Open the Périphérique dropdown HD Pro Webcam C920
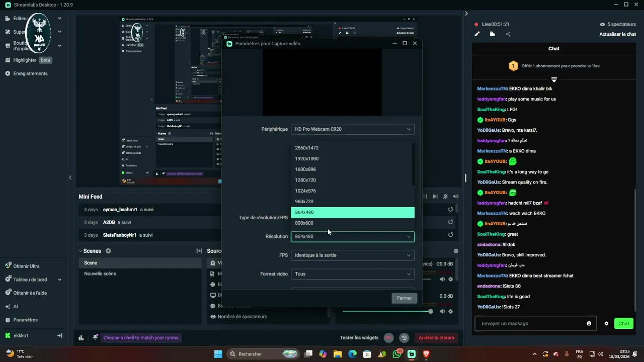The image size is (644, 362). coord(353,129)
